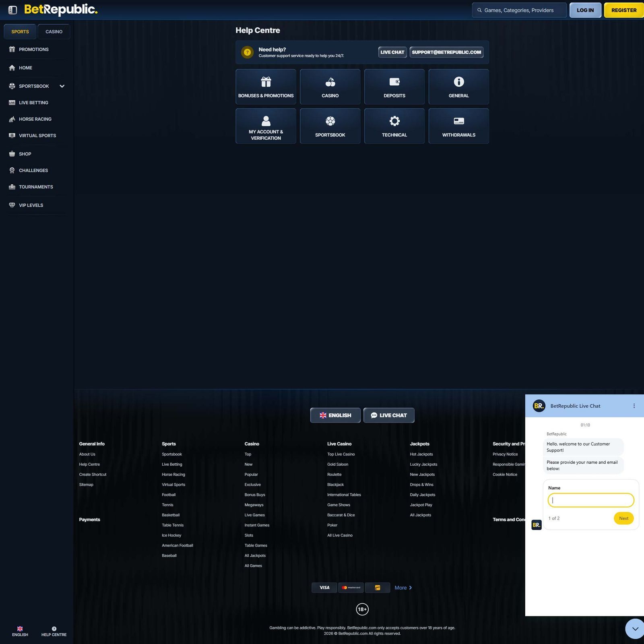The height and width of the screenshot is (644, 644).
Task: Open My Account & Verification category
Action: 266,126
